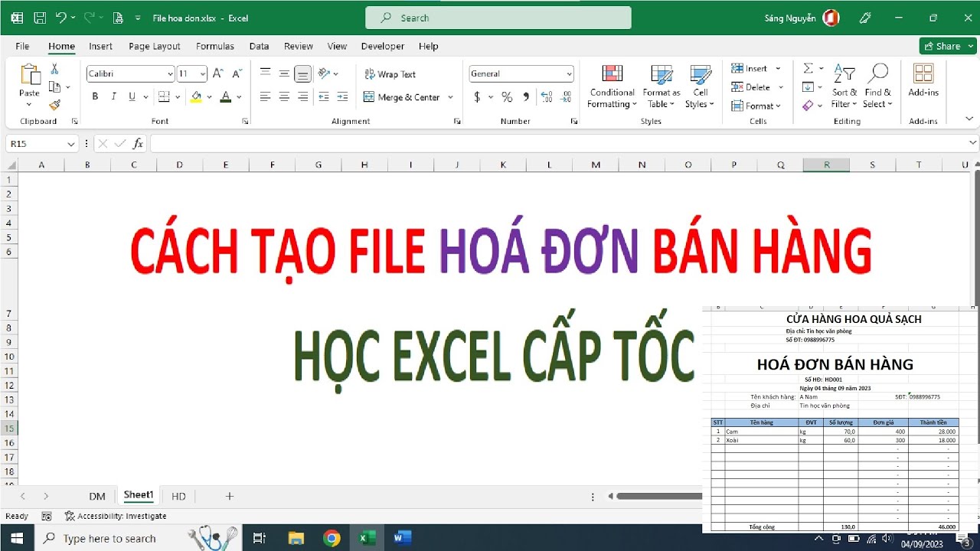Viewport: 980px width, 551px height.
Task: Open the Add-ins pane
Action: point(923,81)
